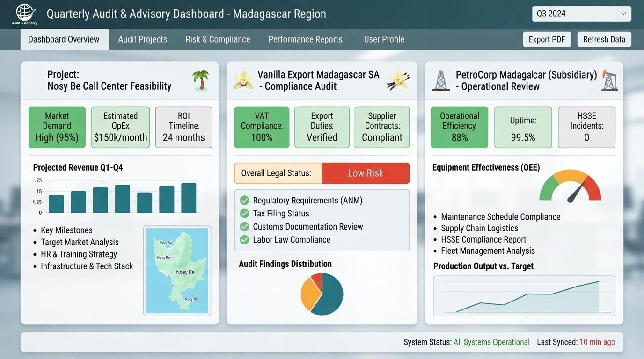Open the Nosy Be map thumbnail
The width and height of the screenshot is (644, 359).
pyautogui.click(x=177, y=271)
